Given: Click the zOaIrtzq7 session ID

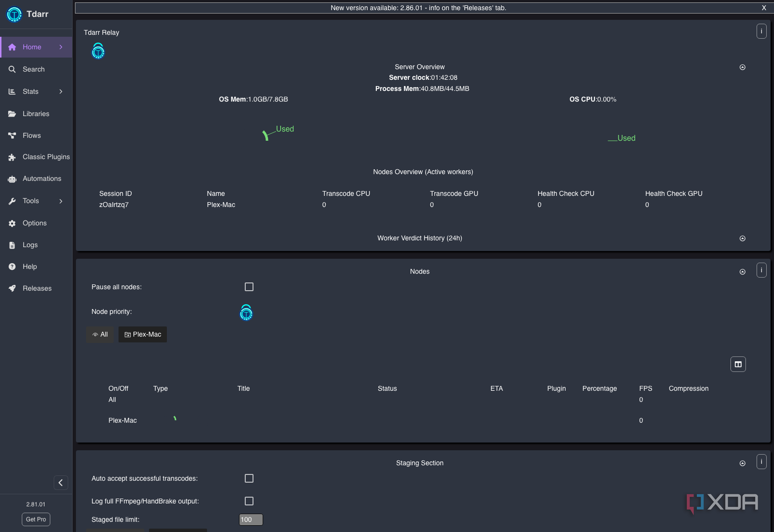Looking at the screenshot, I should point(114,205).
